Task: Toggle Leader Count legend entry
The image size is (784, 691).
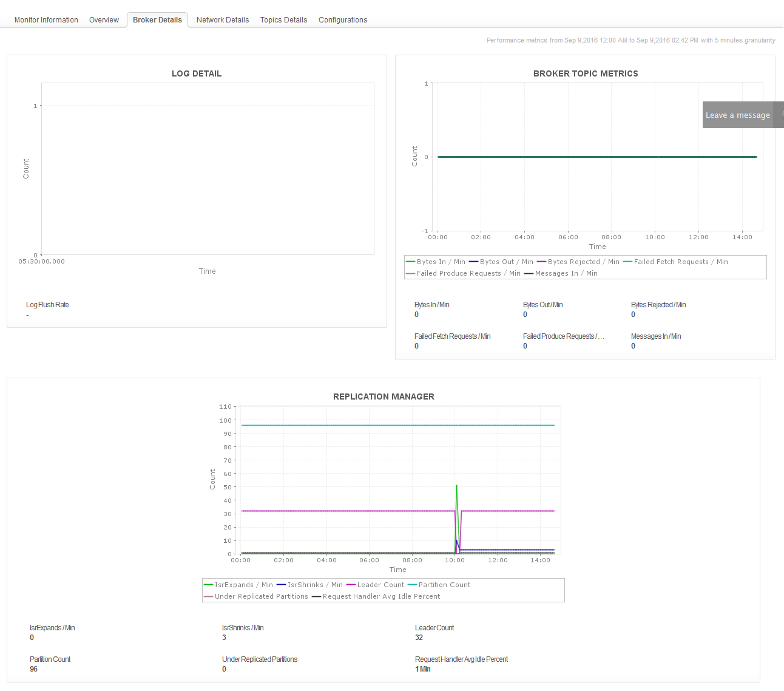Action: click(x=375, y=585)
